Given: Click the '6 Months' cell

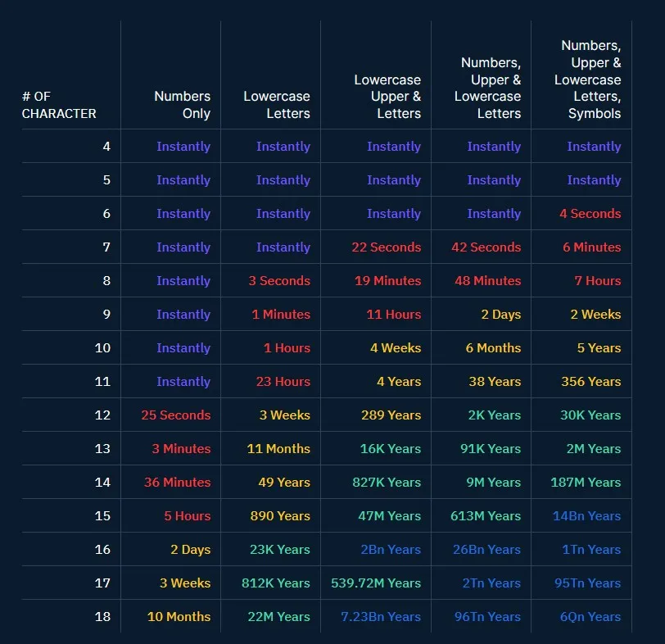Looking at the screenshot, I should click(493, 348).
